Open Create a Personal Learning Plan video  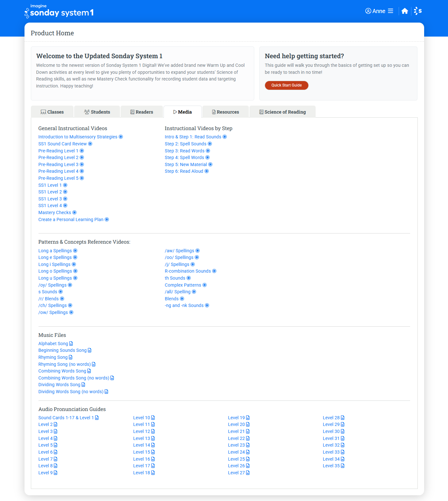[71, 219]
